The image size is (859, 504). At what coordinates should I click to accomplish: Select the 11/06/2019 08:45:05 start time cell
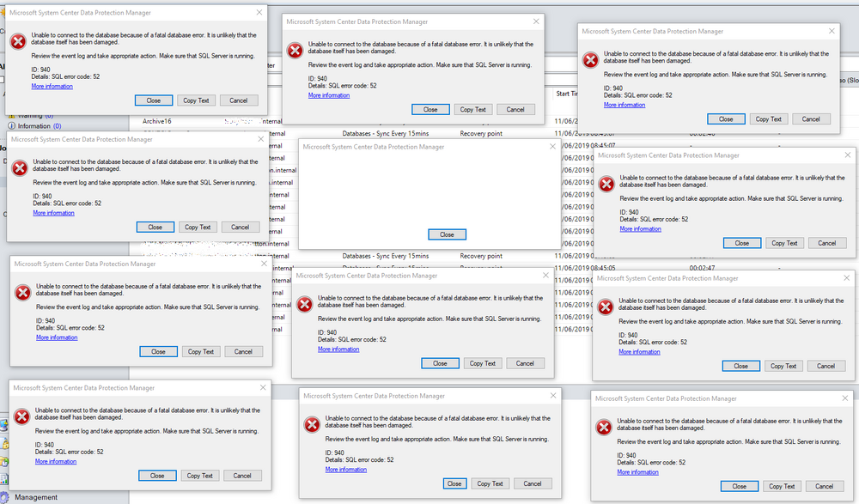coord(584,269)
